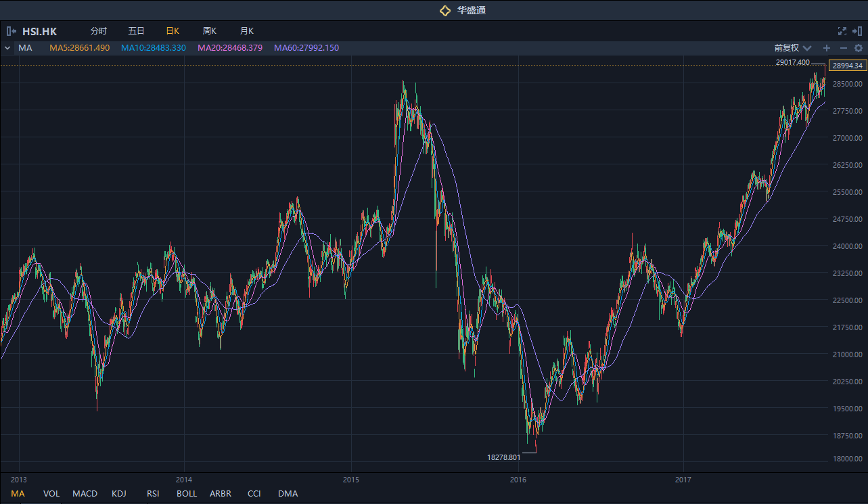This screenshot has width=868, height=504.
Task: Switch to the BOLL indicator
Action: 187,494
